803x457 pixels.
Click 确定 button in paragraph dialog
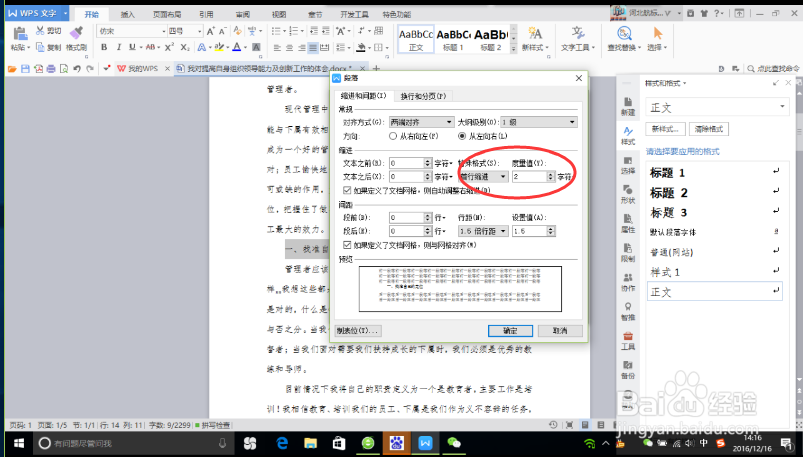pyautogui.click(x=510, y=331)
